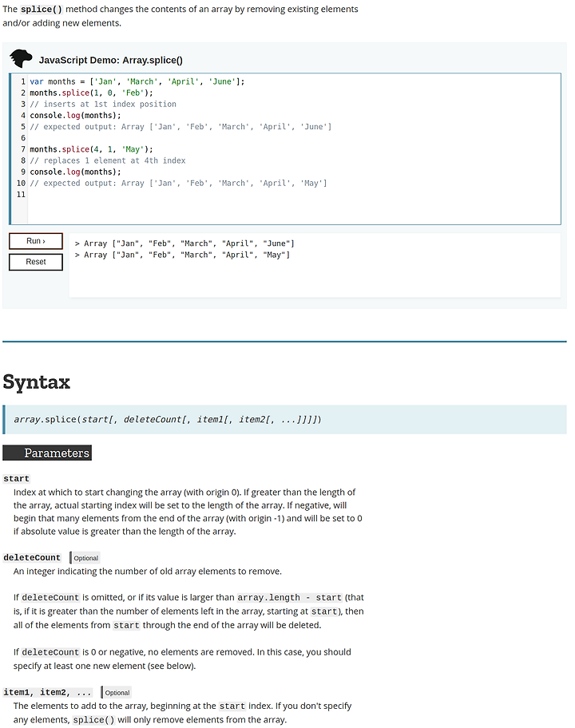This screenshot has height=728, width=575.
Task: Click the Syntax heading
Action: 36,382
